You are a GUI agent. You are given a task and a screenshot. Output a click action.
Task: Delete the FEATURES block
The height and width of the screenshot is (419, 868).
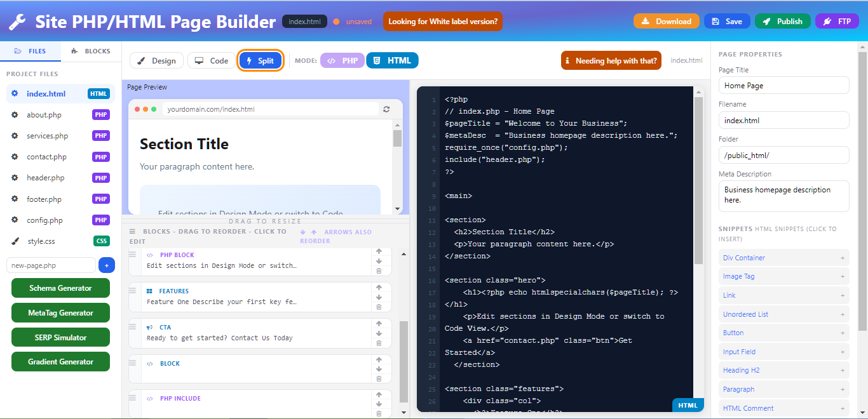[x=379, y=307]
